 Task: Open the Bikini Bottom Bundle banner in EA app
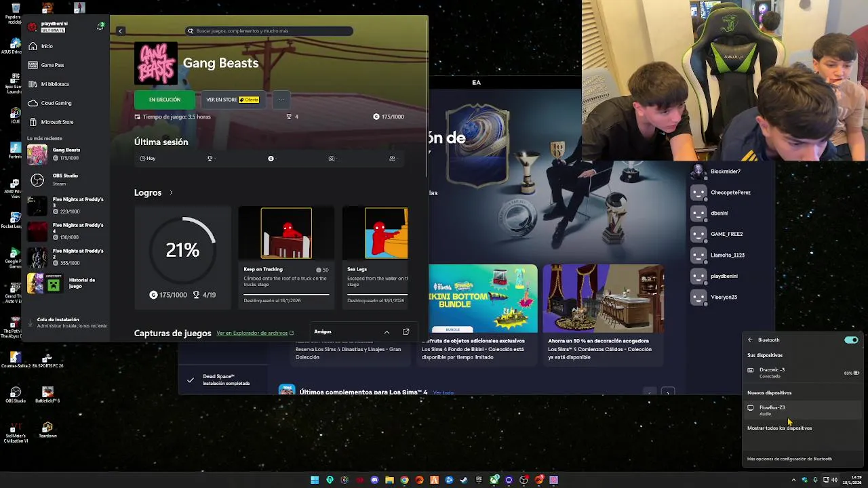[483, 299]
